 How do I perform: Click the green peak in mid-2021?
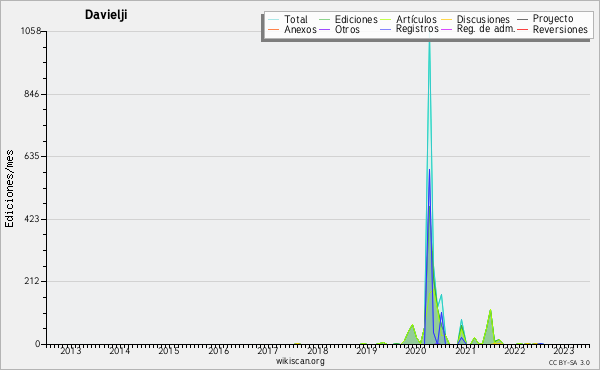coord(490,312)
